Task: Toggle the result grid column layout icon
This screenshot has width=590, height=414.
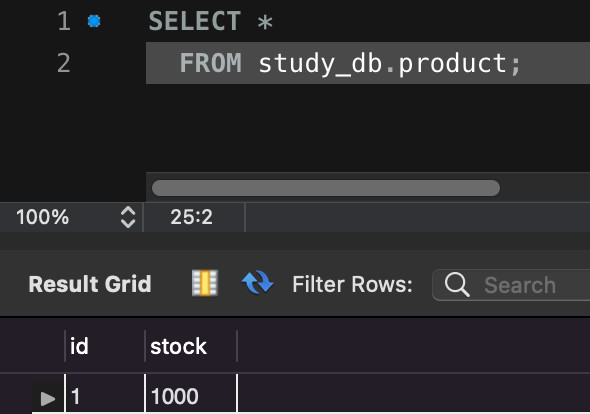Action: tap(204, 283)
